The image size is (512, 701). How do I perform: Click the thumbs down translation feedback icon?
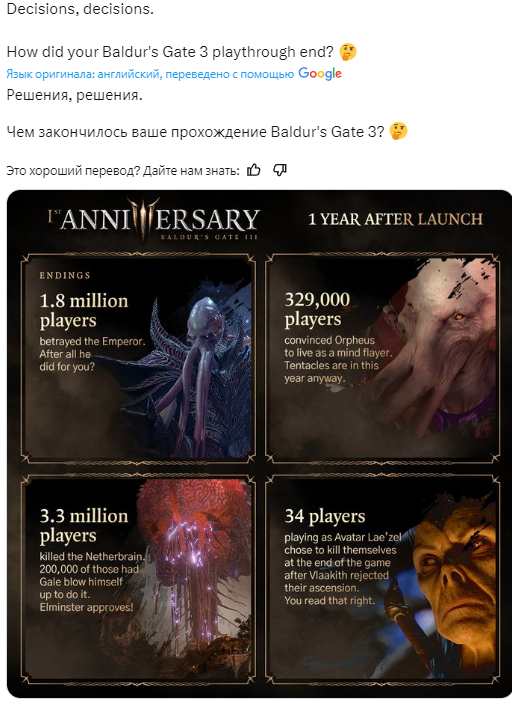coord(280,170)
